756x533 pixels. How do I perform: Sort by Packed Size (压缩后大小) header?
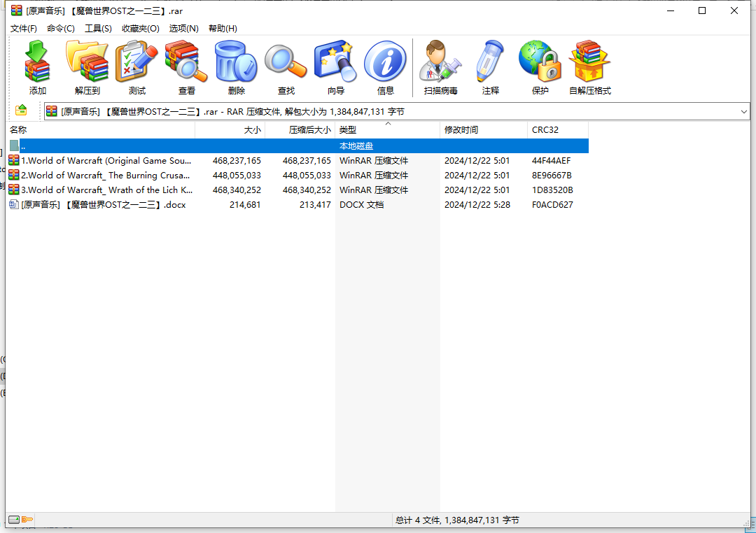tap(300, 129)
